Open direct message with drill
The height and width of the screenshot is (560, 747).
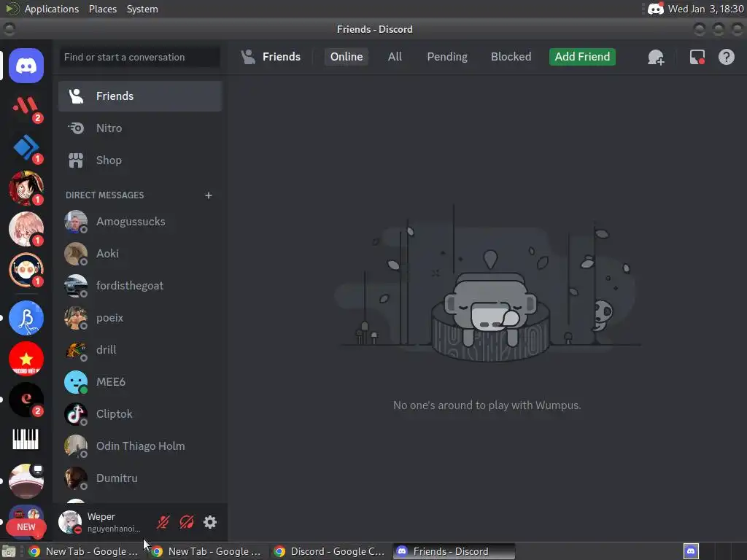tap(140, 350)
